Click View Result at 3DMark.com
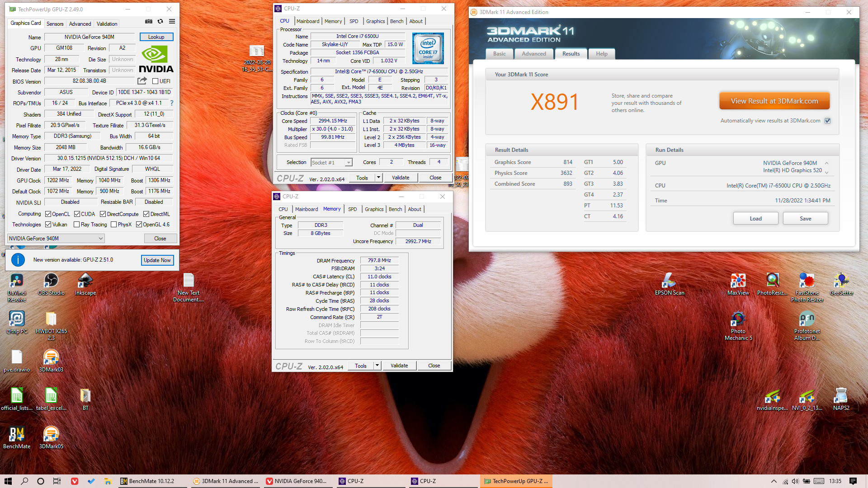This screenshot has width=868, height=488. coord(774,101)
